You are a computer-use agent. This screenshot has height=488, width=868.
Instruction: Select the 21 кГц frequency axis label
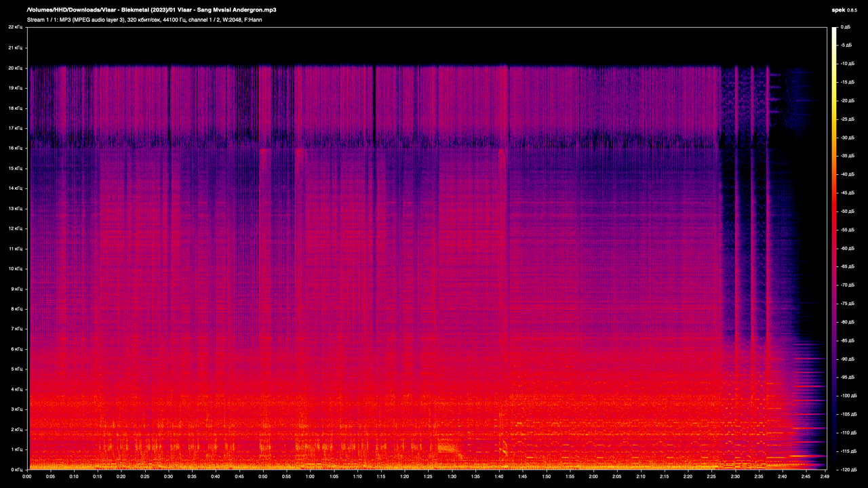tap(15, 47)
